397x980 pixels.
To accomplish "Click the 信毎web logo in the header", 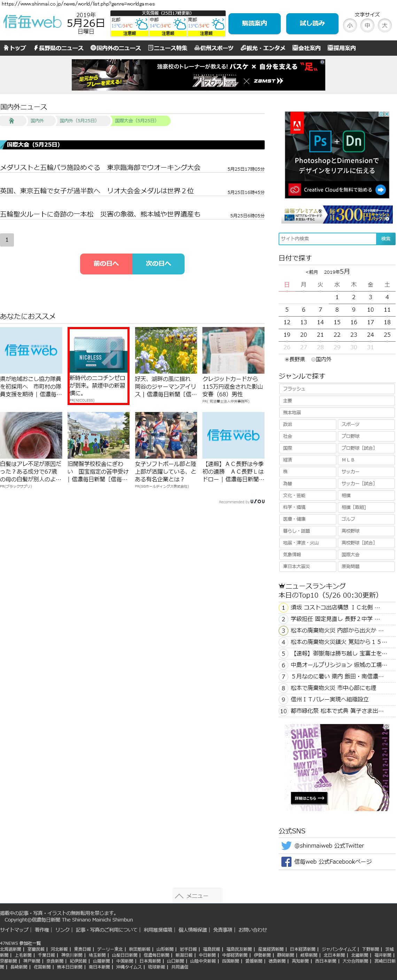I will click(x=32, y=22).
